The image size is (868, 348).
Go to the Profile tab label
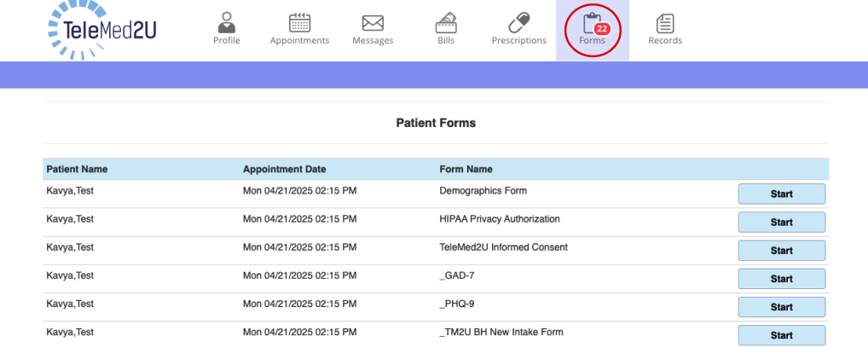click(227, 40)
